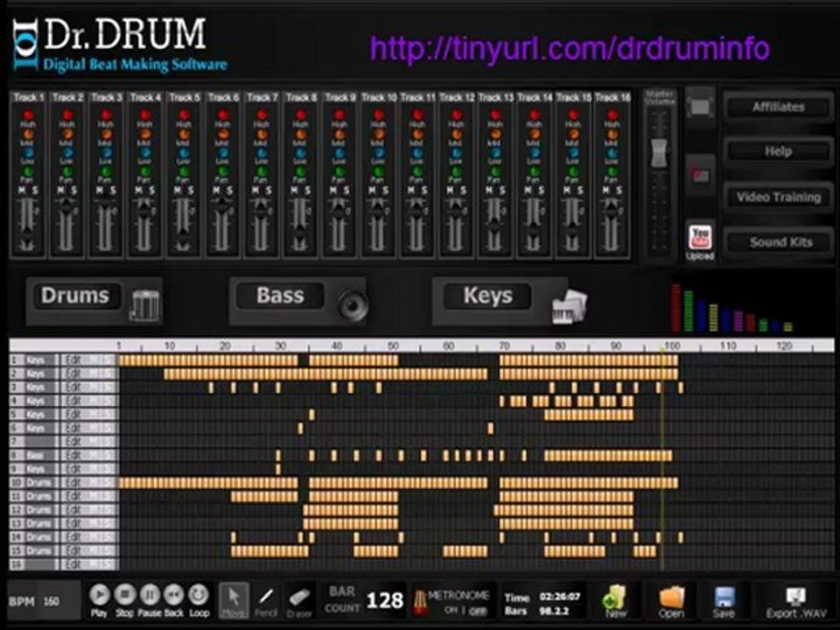Click the Track 1 volume fader
The width and height of the screenshot is (840, 630).
27,238
